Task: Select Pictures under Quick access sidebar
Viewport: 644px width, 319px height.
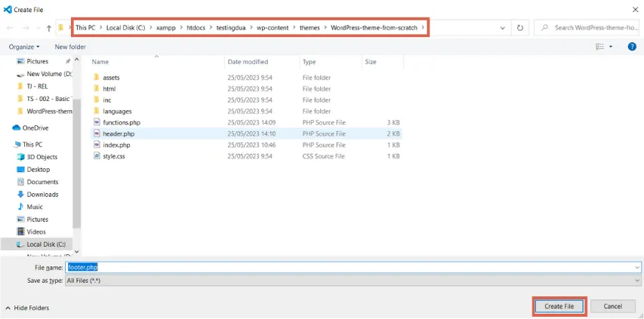Action: click(x=38, y=61)
